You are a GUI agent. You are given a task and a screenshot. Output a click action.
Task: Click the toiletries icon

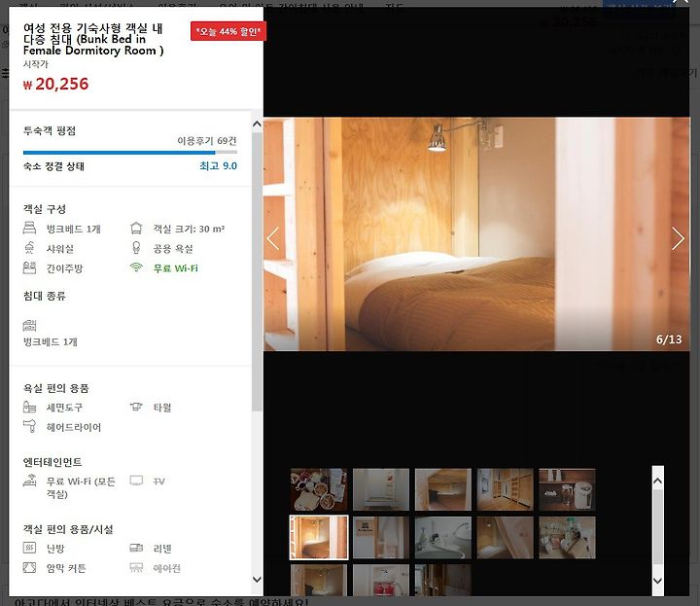click(x=29, y=407)
